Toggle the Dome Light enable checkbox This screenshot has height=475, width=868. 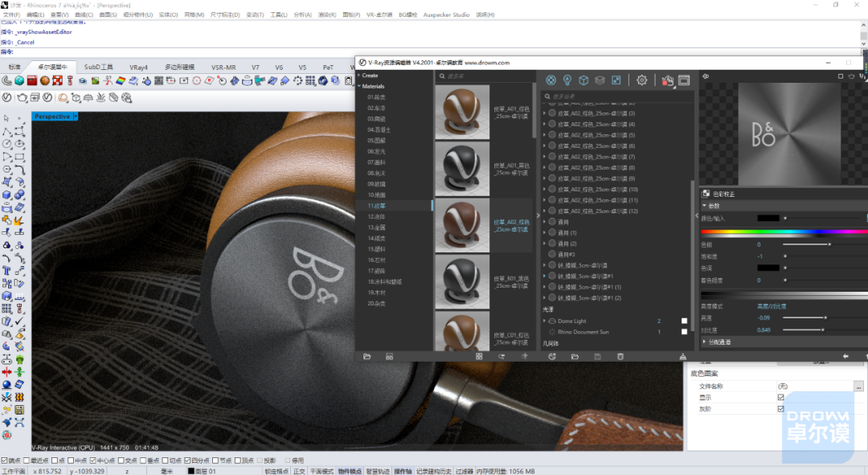pyautogui.click(x=684, y=321)
